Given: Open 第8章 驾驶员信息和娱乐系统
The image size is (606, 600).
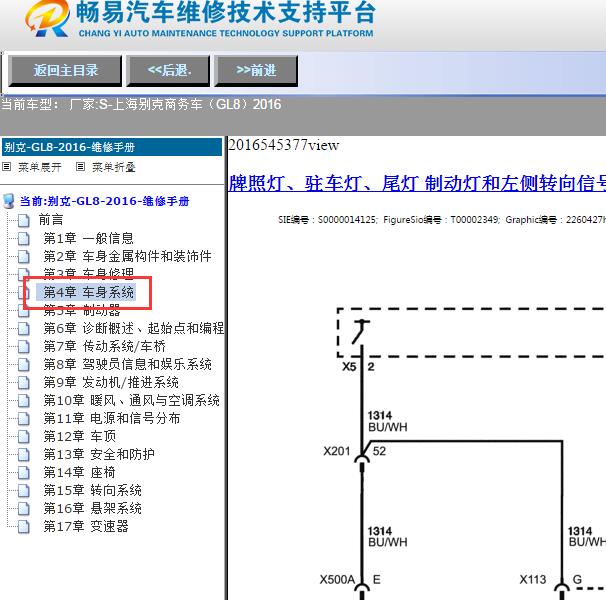Looking at the screenshot, I should coord(128,364).
